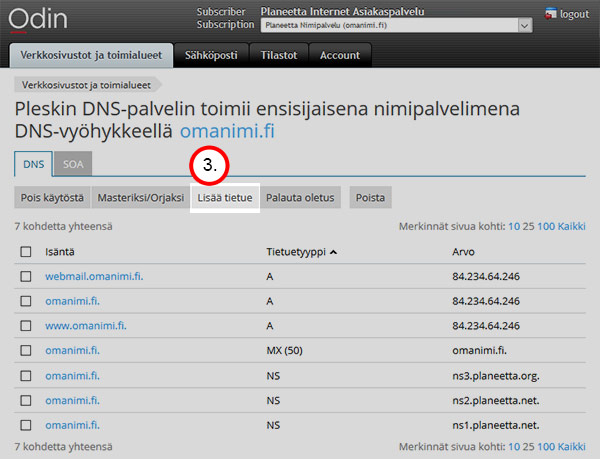The height and width of the screenshot is (459, 600).
Task: Check the www.omanimi.fi. row checkbox
Action: (26, 326)
